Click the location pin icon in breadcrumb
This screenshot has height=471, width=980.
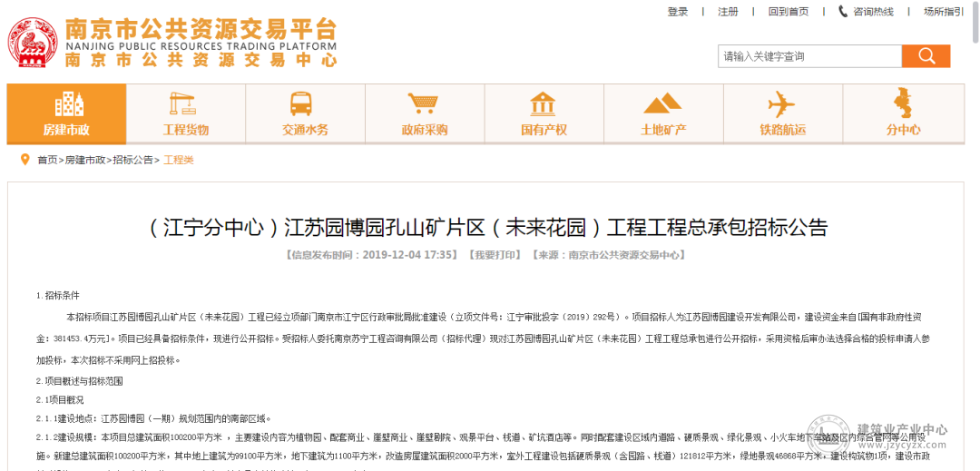click(x=25, y=160)
